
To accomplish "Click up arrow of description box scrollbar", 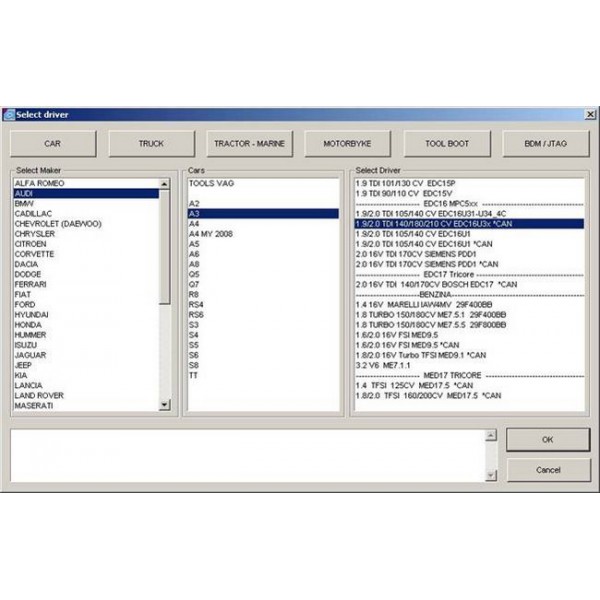I will [x=491, y=435].
